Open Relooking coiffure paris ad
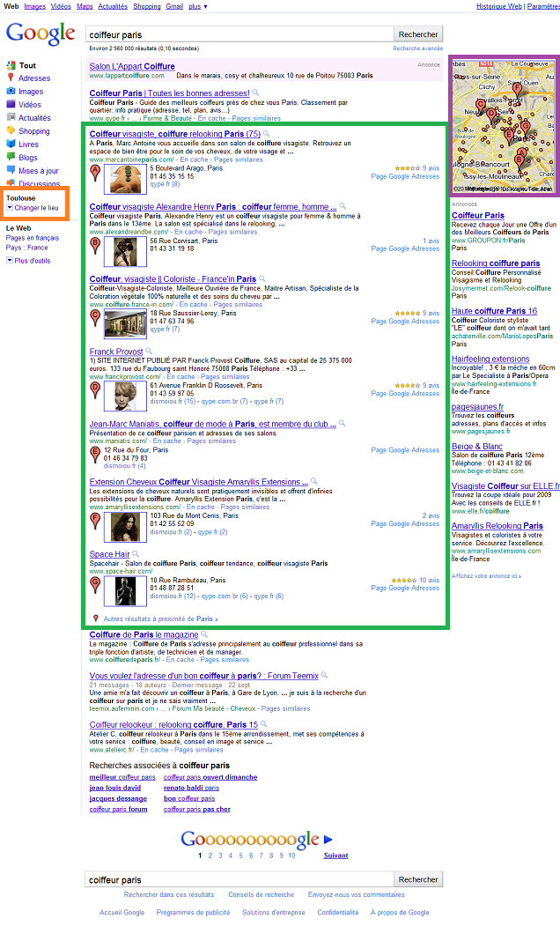 click(496, 263)
